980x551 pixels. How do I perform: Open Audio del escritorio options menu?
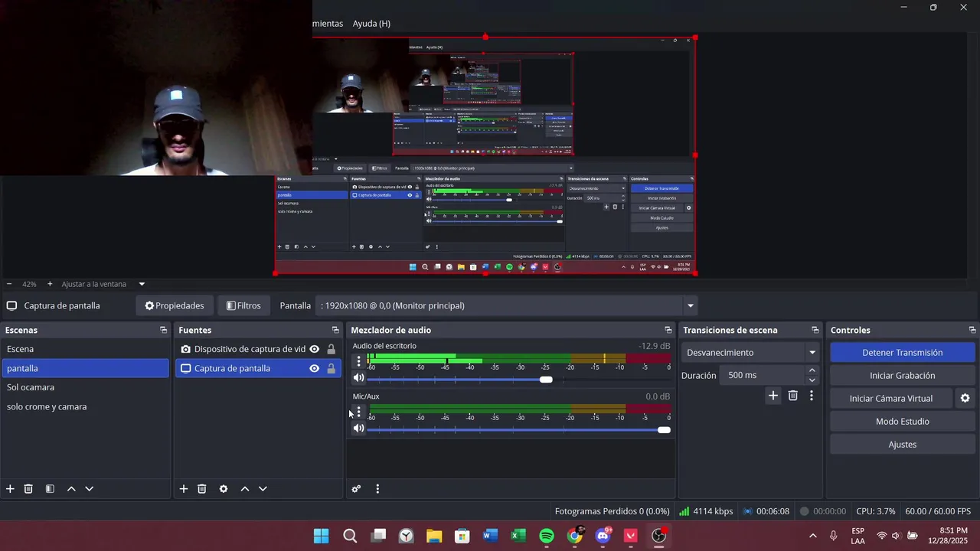(358, 361)
